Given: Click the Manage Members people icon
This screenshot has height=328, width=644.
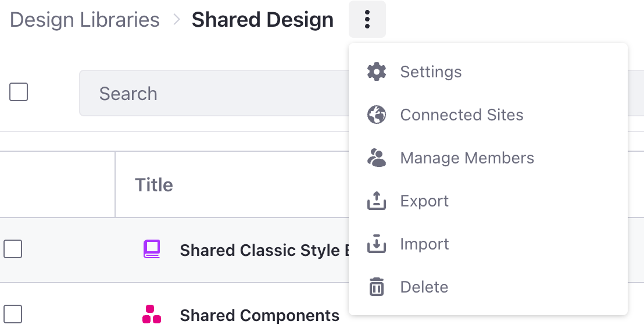Looking at the screenshot, I should point(376,158).
